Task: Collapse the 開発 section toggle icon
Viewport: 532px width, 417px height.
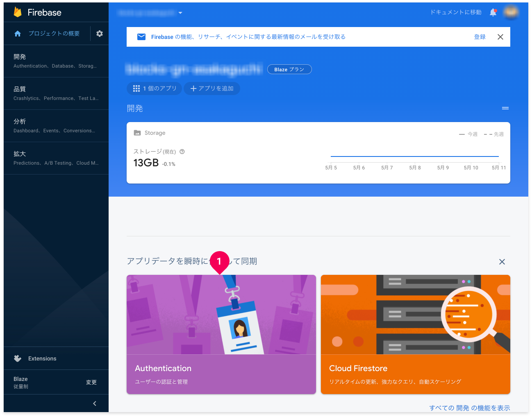Action: point(505,108)
